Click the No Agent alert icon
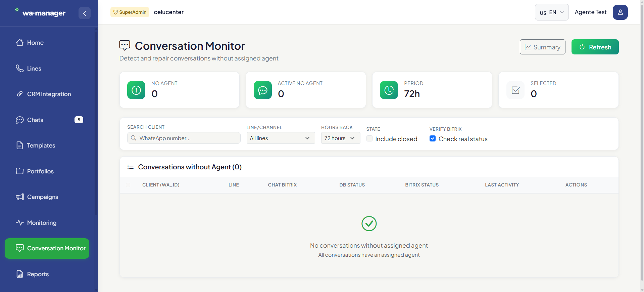 pos(136,90)
